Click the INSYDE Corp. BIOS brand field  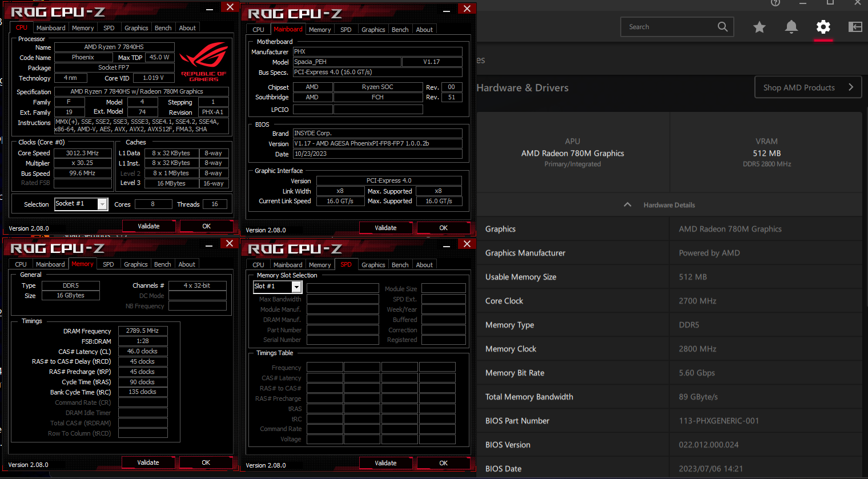click(x=377, y=133)
